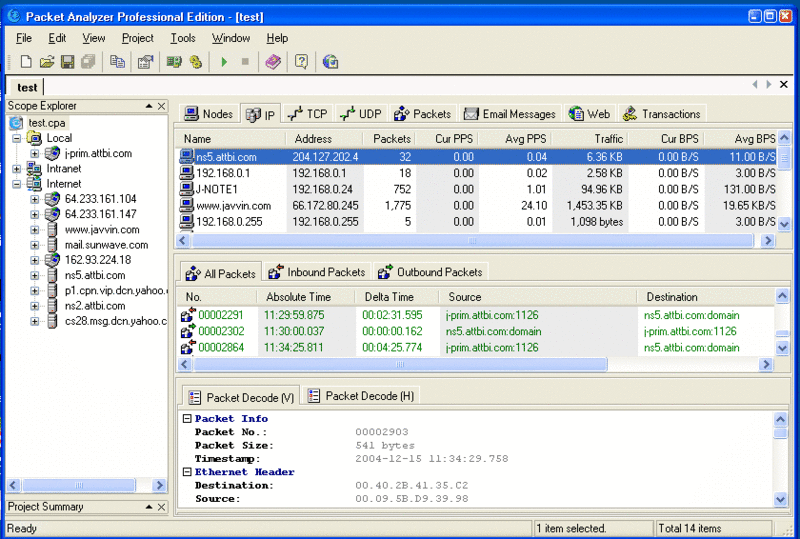Close the Project Summary panel
This screenshot has height=539, width=800.
[161, 507]
